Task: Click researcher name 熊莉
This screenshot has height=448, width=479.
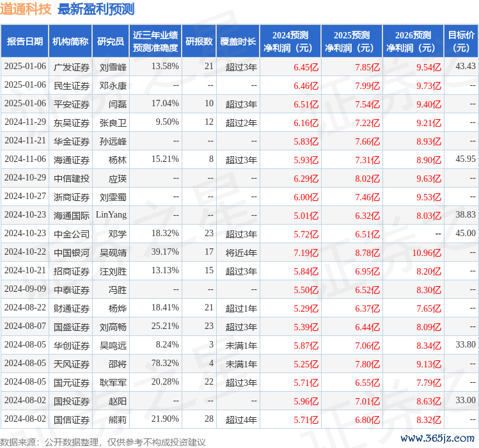Action: tap(118, 420)
